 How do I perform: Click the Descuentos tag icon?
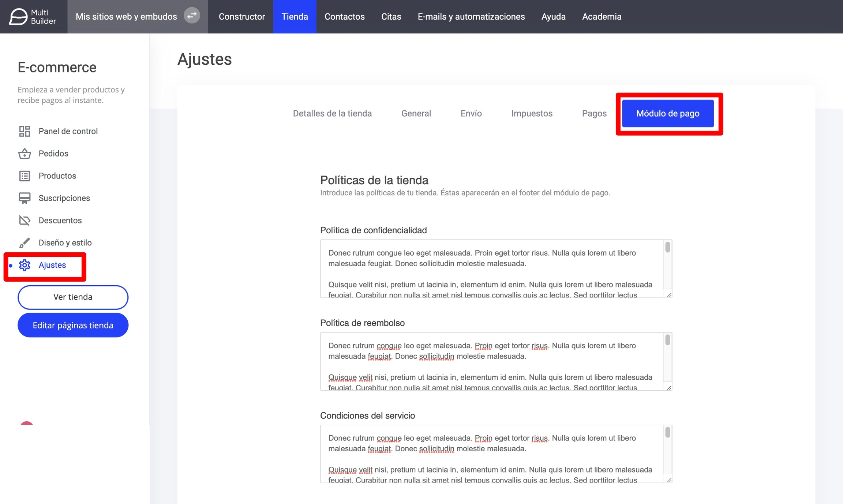(25, 221)
